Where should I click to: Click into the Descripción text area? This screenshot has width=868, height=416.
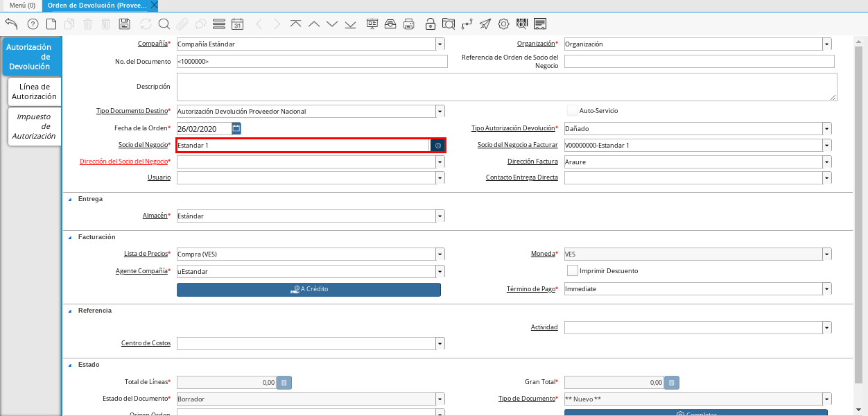click(x=506, y=87)
